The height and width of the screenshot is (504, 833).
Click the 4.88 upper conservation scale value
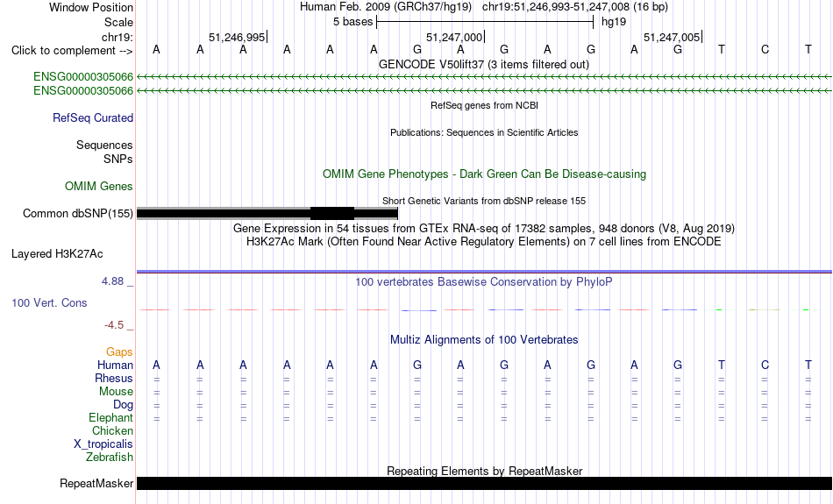click(x=112, y=281)
